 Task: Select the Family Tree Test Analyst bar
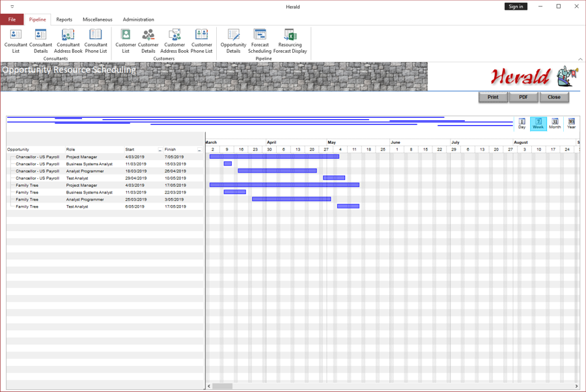[348, 206]
